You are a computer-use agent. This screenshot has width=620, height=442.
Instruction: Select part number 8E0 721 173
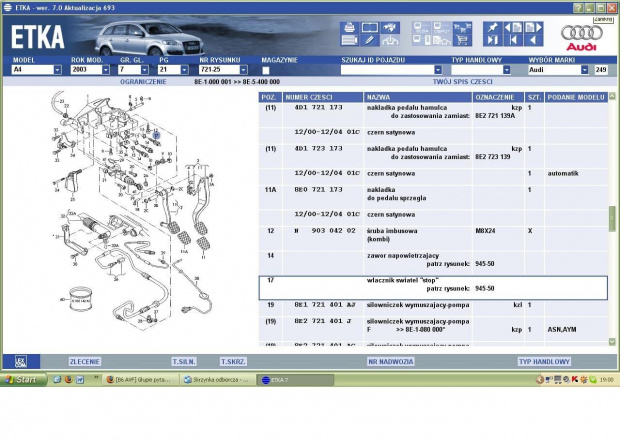[318, 189]
